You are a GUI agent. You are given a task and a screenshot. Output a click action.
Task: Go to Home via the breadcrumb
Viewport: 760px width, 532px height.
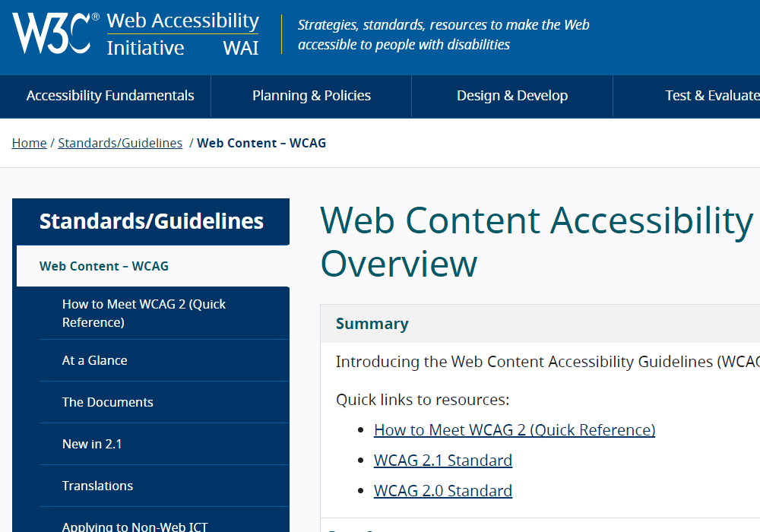(29, 143)
